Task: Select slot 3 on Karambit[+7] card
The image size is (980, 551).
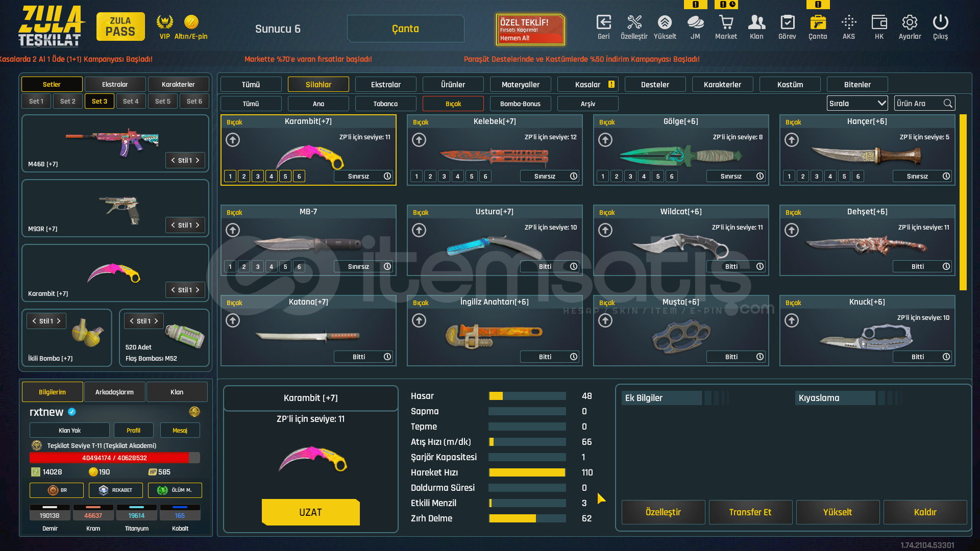Action: 258,177
